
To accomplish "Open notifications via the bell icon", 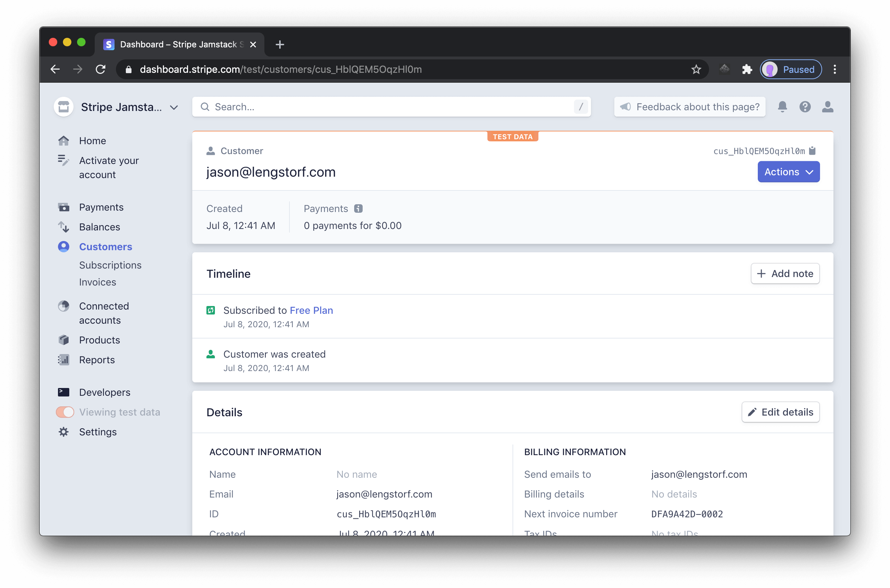I will tap(782, 107).
